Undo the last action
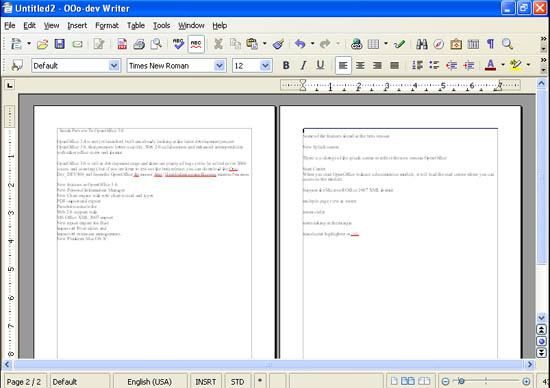Image resolution: width=550 pixels, height=388 pixels. click(x=300, y=44)
